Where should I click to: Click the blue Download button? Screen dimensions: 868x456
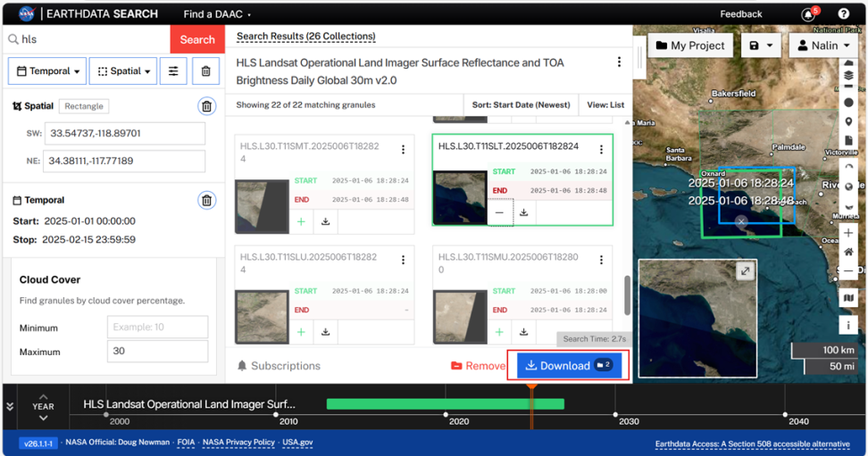point(569,365)
